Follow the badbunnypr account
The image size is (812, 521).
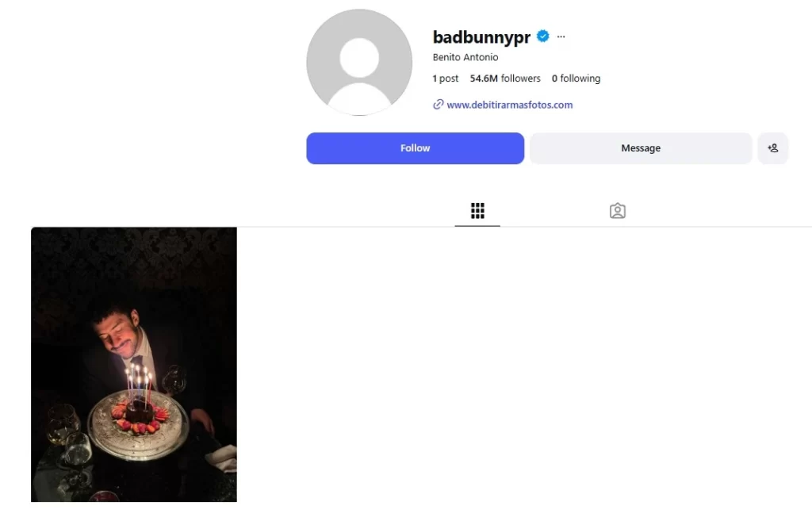click(x=415, y=148)
